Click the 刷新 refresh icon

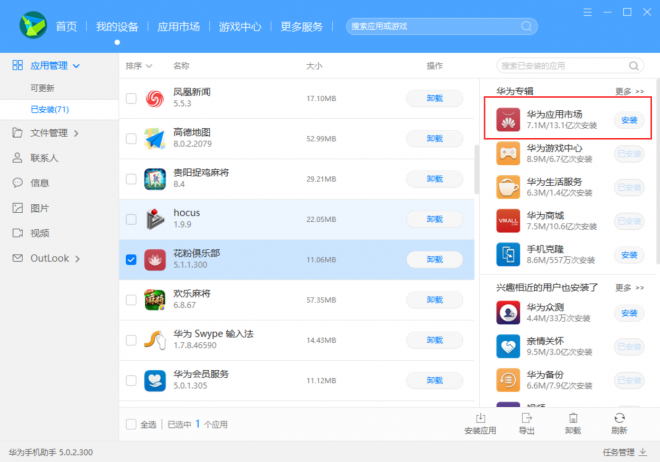pyautogui.click(x=619, y=418)
